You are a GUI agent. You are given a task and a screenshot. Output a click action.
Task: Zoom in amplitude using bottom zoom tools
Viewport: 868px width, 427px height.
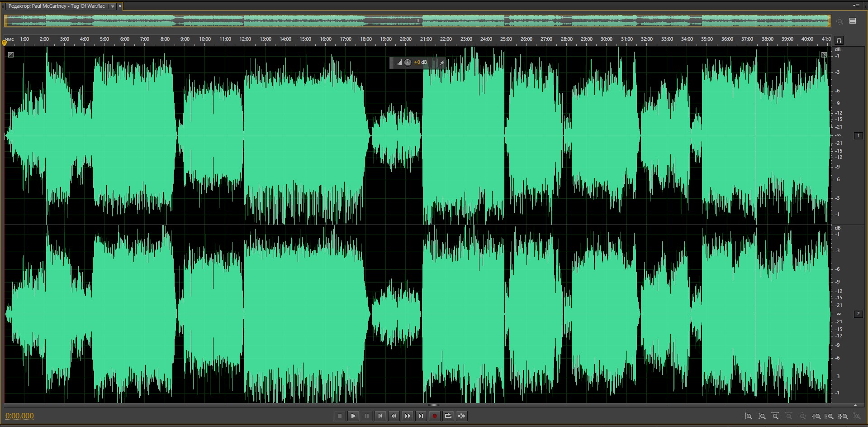pos(749,416)
